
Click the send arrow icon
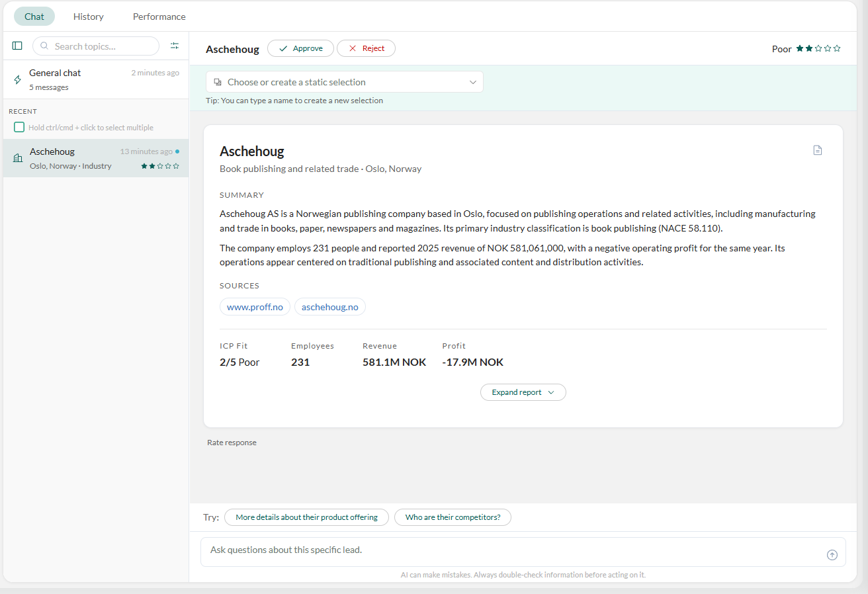(x=832, y=555)
